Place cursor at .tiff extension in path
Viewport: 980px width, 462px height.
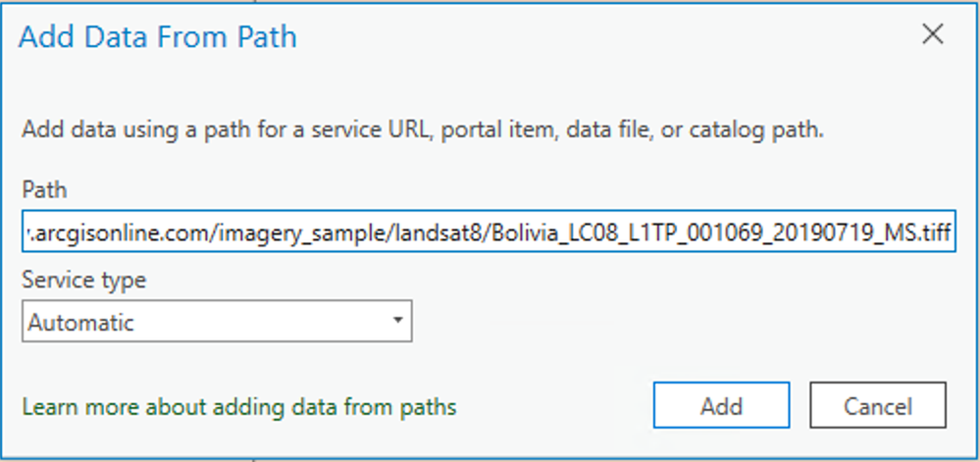click(x=932, y=235)
